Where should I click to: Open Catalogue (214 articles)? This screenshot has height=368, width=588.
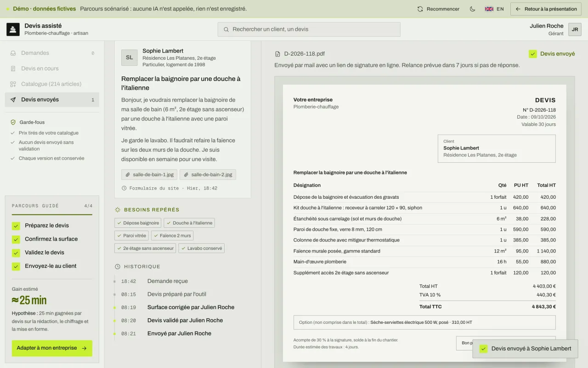tap(52, 84)
